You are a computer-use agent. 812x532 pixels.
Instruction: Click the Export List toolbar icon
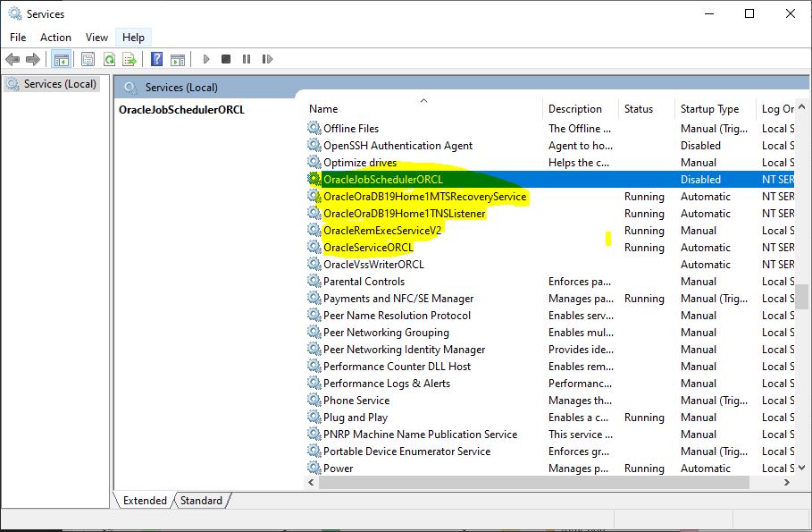click(130, 59)
